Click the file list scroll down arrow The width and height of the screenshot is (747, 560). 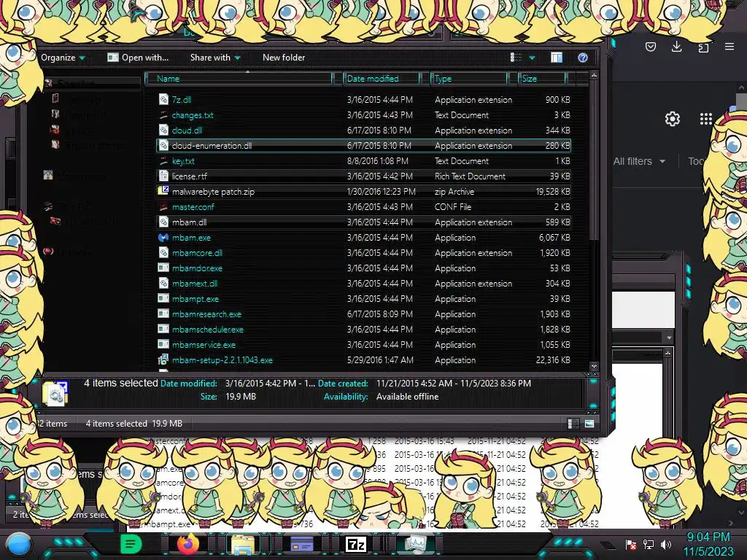pos(594,366)
